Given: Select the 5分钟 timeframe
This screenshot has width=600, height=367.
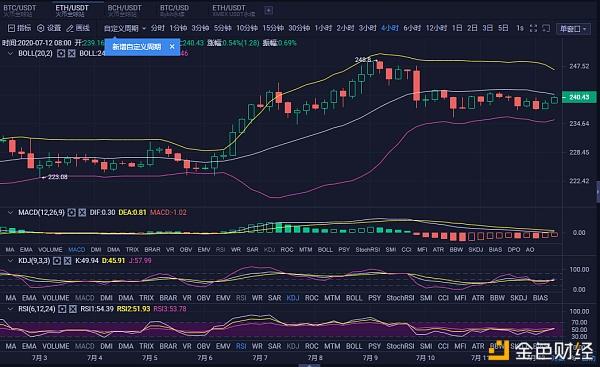Looking at the screenshot, I should (x=222, y=28).
